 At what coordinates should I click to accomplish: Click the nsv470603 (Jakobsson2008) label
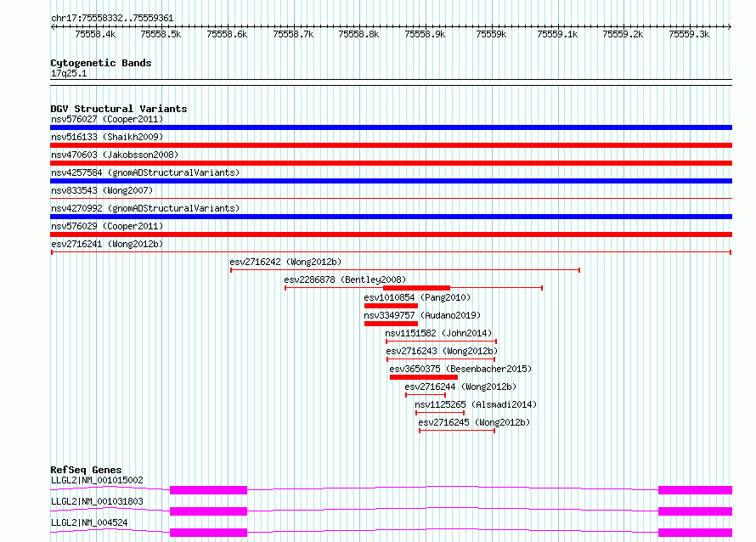115,155
